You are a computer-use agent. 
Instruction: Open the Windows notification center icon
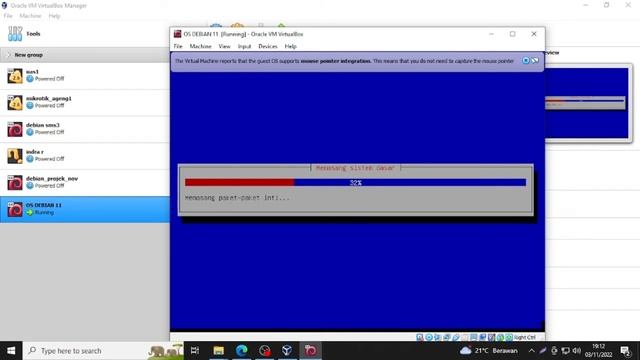(625, 351)
